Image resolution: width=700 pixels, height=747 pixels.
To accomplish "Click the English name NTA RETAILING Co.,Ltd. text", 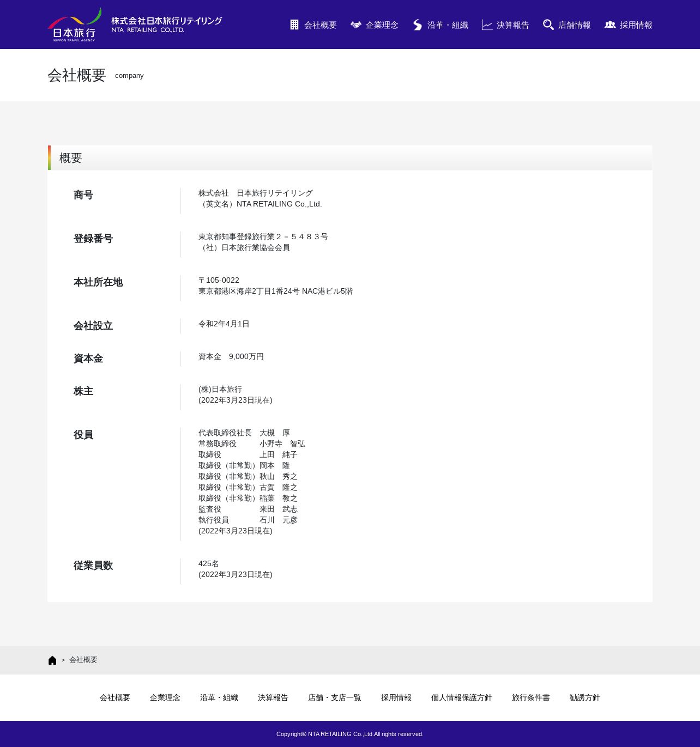I will (x=279, y=204).
